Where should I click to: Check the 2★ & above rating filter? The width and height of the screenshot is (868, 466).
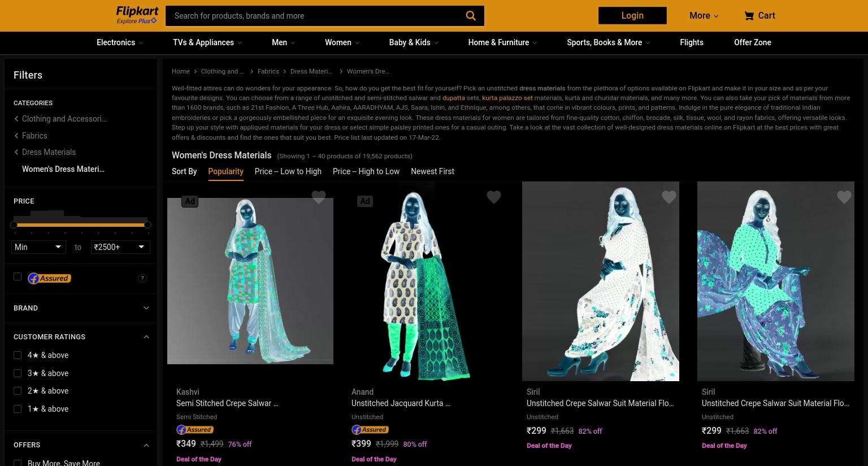(18, 391)
